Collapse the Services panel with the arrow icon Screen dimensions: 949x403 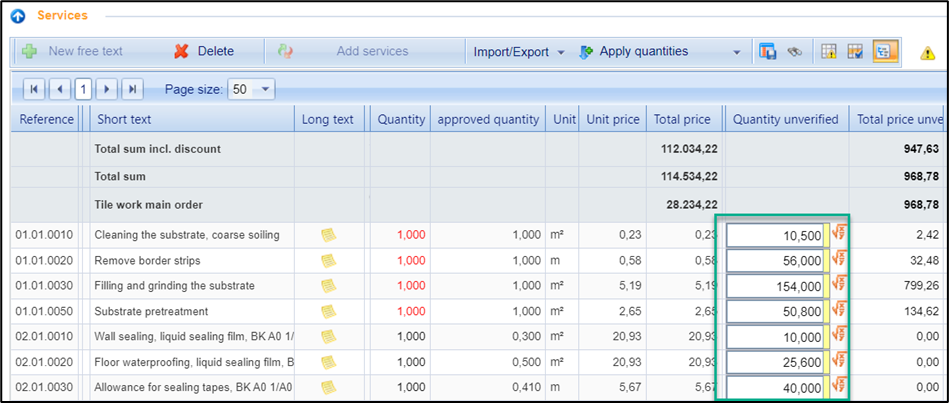click(18, 16)
